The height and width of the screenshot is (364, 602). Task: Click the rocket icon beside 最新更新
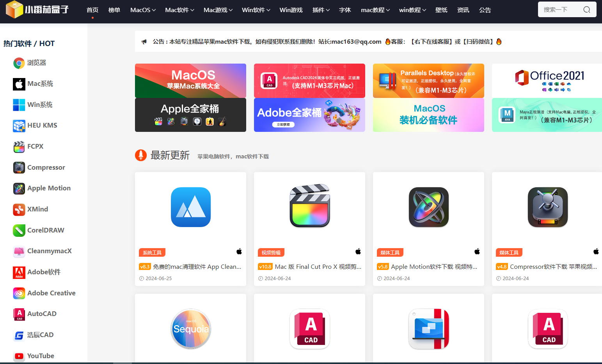click(x=141, y=155)
